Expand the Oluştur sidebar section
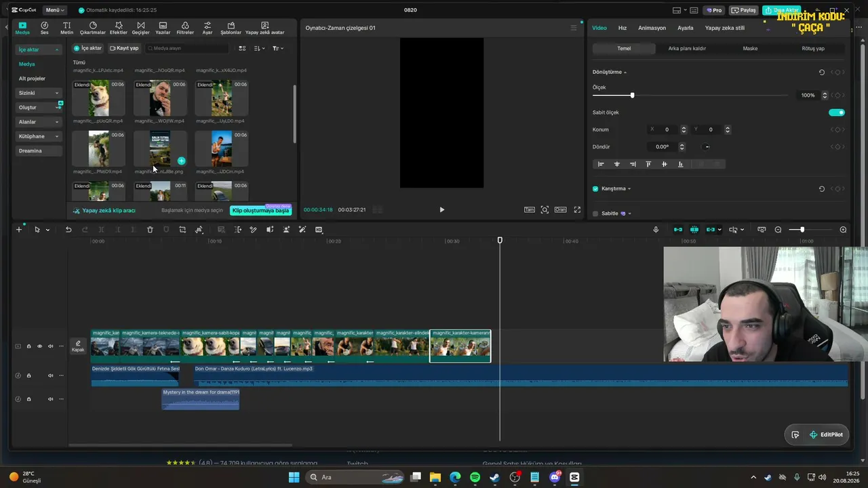The width and height of the screenshot is (868, 488). 39,107
